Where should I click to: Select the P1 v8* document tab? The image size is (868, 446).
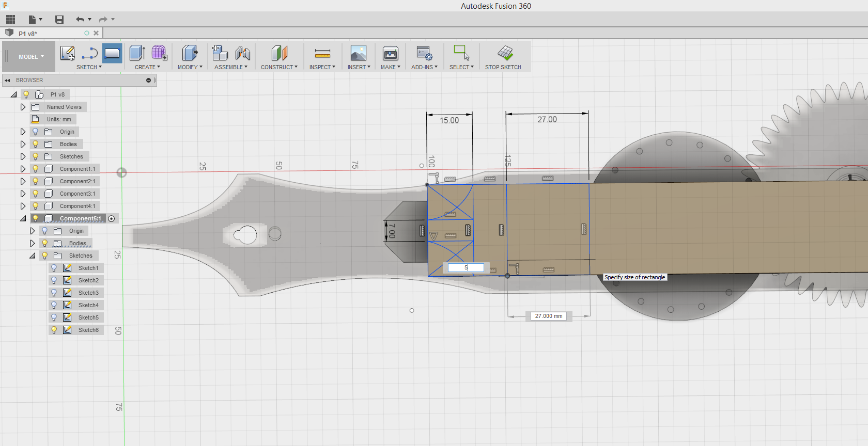pos(52,33)
